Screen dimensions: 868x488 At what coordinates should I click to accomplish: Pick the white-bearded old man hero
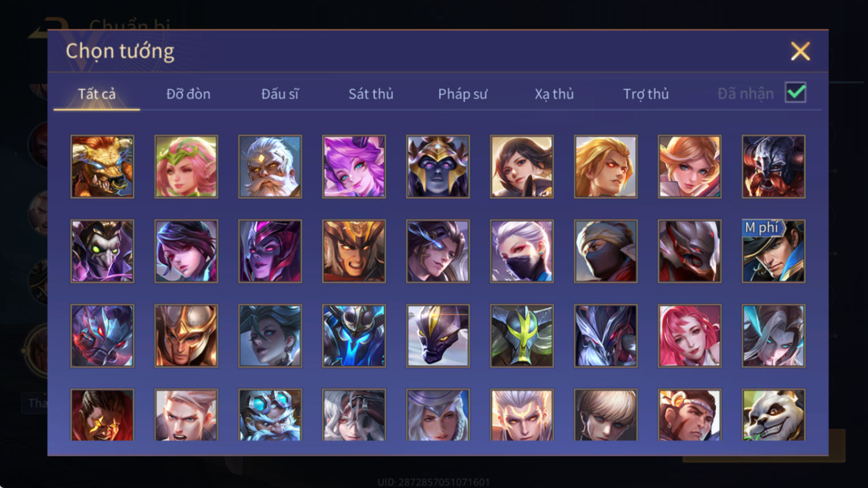(270, 167)
